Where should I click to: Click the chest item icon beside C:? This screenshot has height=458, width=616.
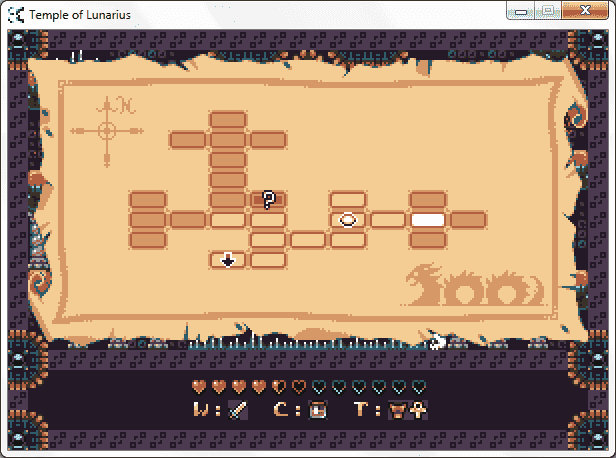click(x=318, y=409)
